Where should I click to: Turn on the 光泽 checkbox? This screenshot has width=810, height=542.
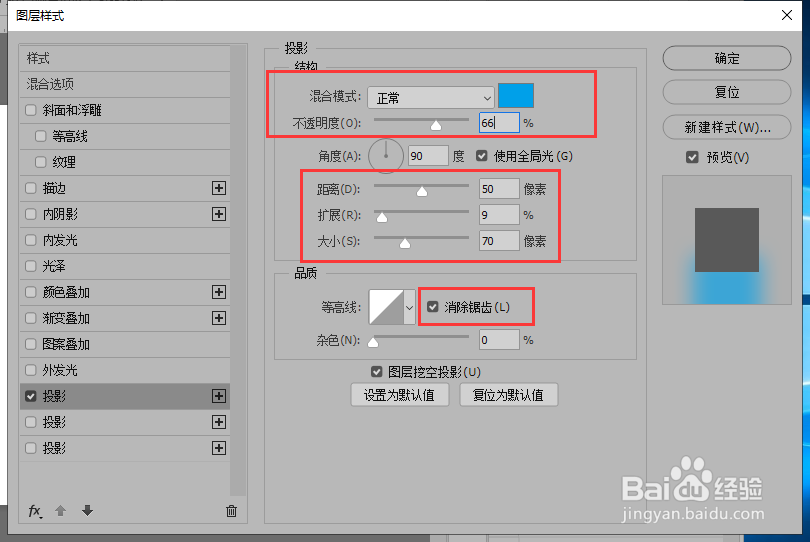(x=30, y=266)
